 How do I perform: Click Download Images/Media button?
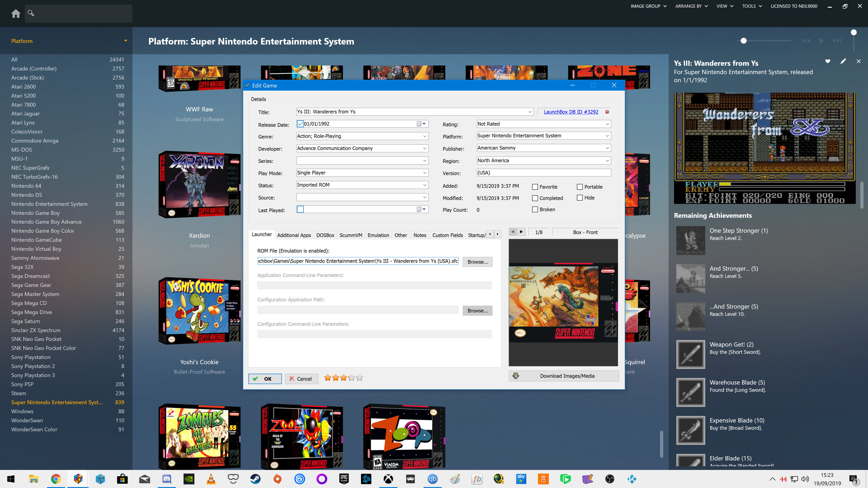point(564,376)
